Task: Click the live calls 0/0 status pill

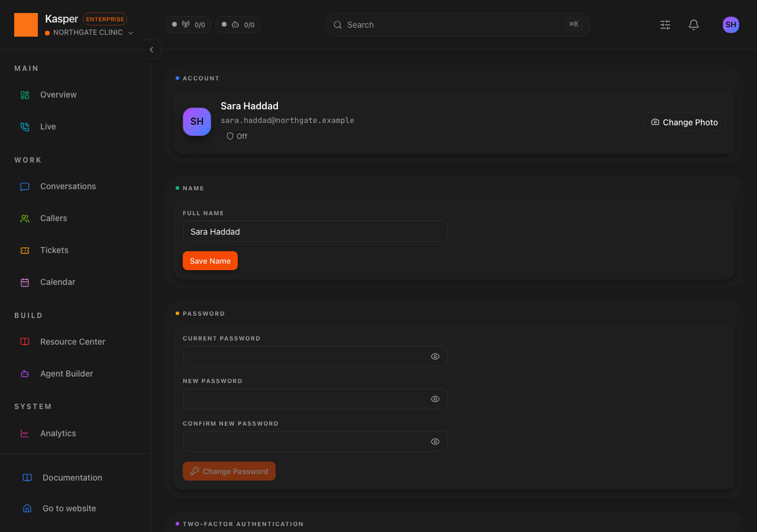Action: pyautogui.click(x=189, y=25)
